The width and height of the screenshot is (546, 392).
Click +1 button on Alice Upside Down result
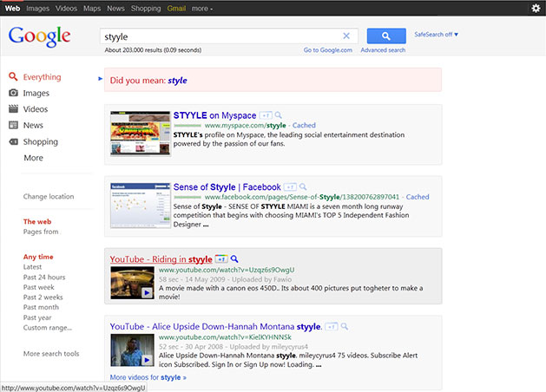click(331, 327)
